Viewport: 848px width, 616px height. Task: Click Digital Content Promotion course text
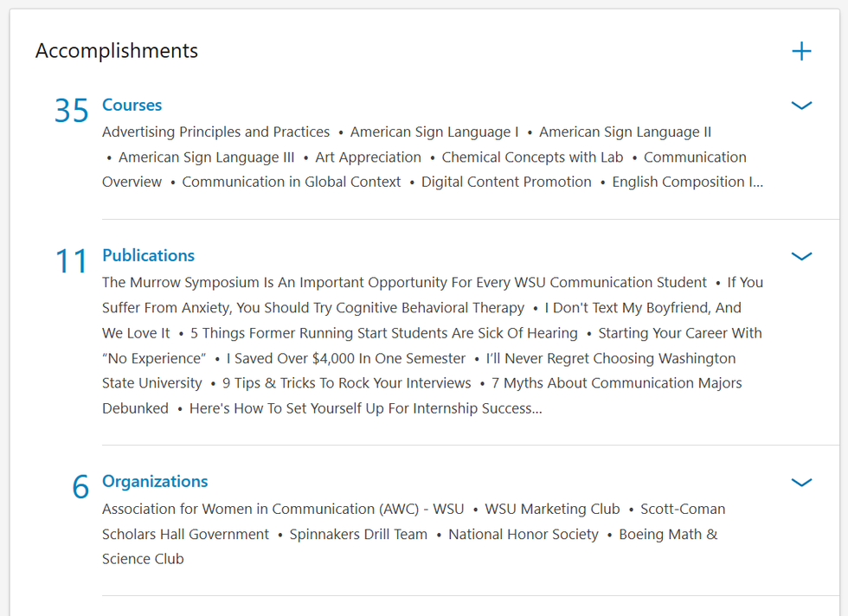[506, 183]
